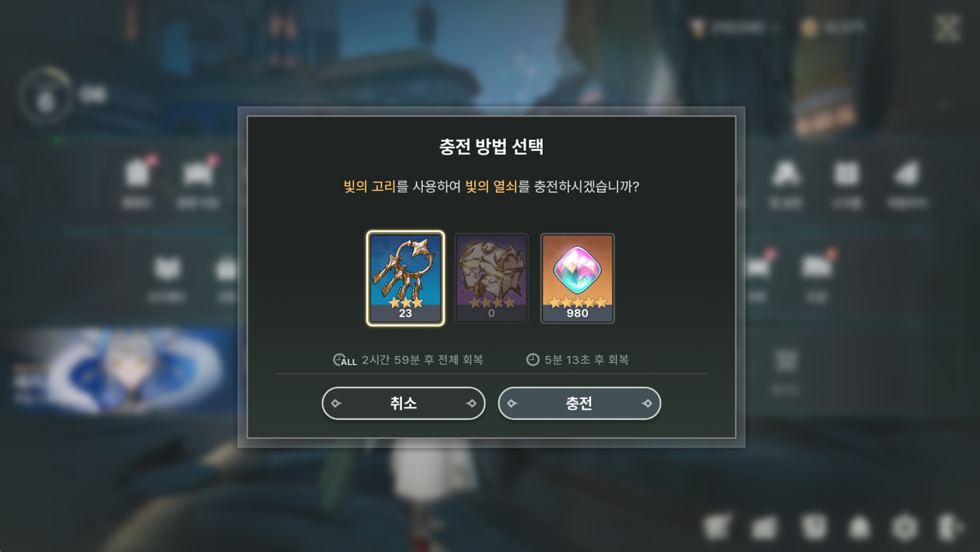This screenshot has height=552, width=980.
Task: Click the ALL clock full recovery icon
Action: [344, 360]
